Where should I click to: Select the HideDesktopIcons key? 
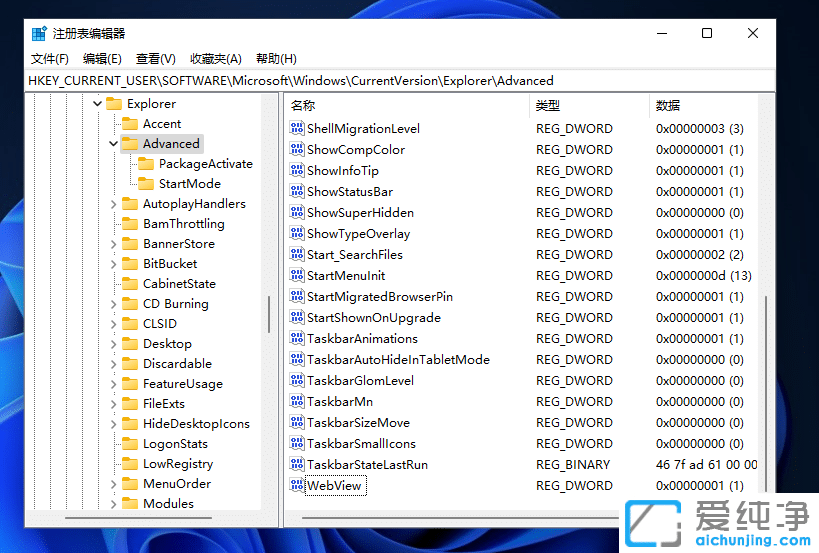pos(196,423)
